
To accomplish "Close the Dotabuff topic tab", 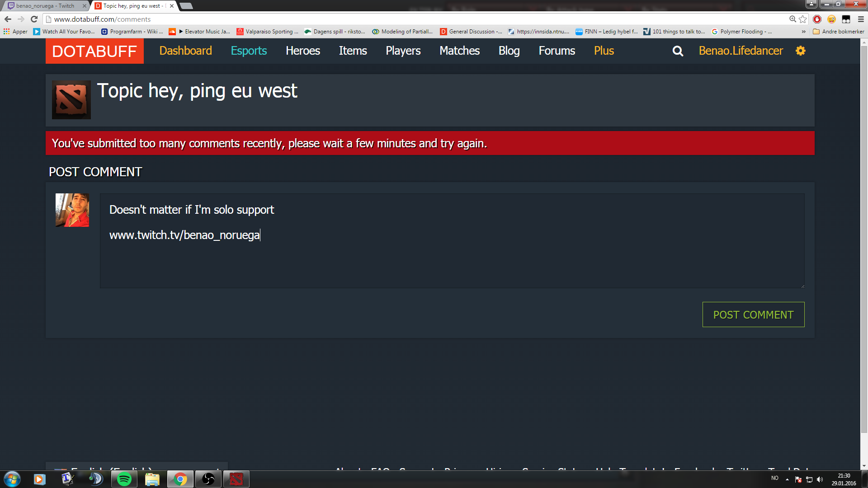I will (172, 6).
